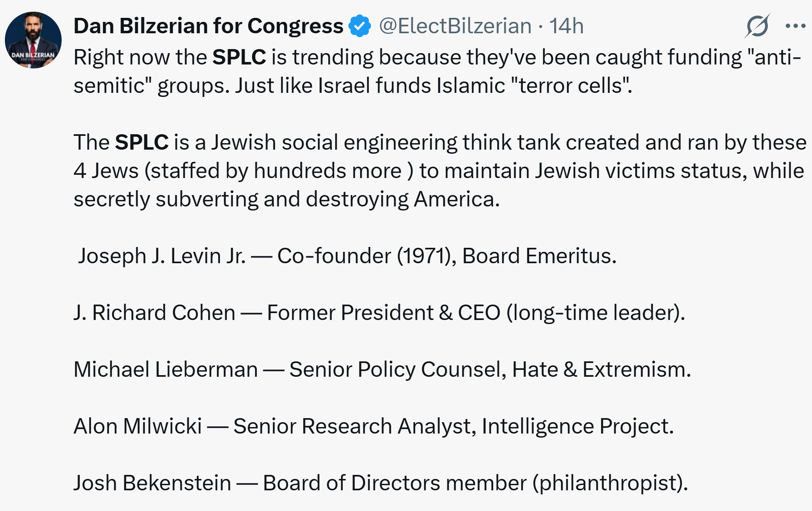Open the post via 14h timestamp
Image resolution: width=812 pixels, height=511 pixels.
(x=566, y=26)
